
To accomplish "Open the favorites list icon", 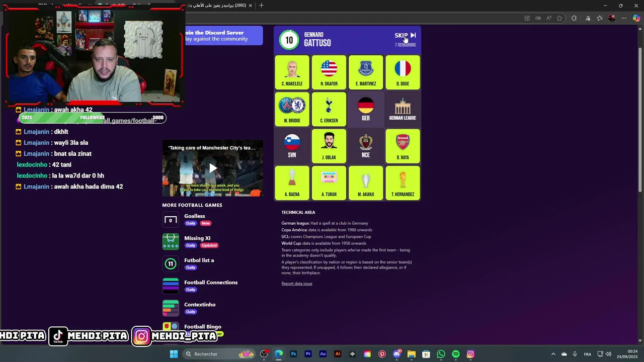I will coord(600,18).
